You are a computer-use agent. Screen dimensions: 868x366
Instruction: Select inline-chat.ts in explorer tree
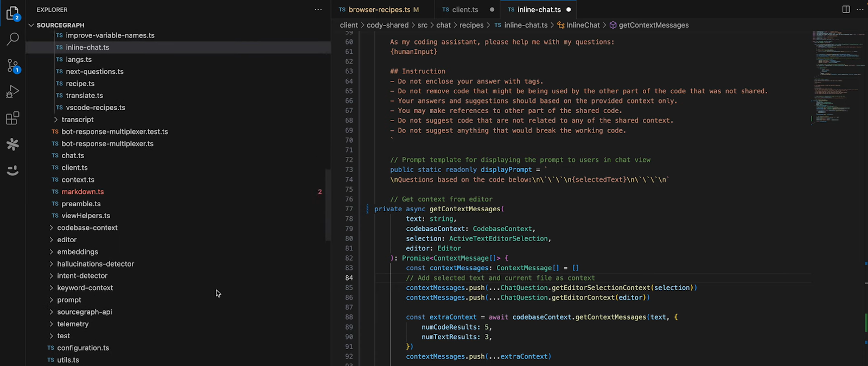[178, 47]
